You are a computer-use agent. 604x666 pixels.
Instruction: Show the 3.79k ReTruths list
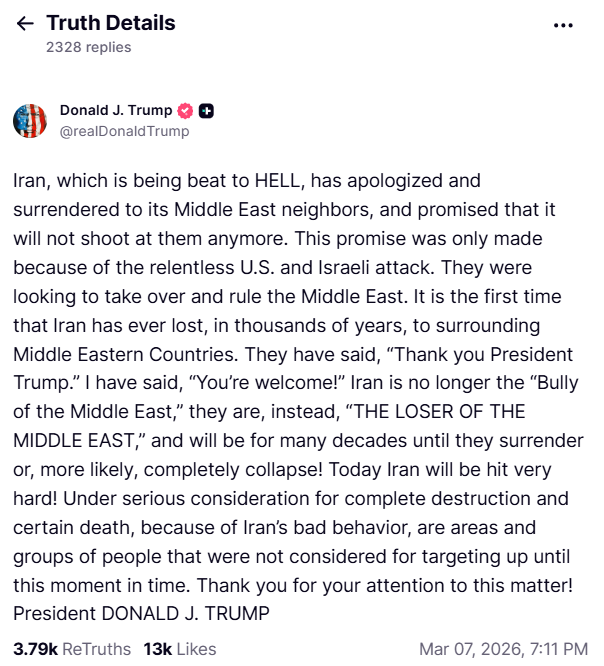pyautogui.click(x=72, y=648)
